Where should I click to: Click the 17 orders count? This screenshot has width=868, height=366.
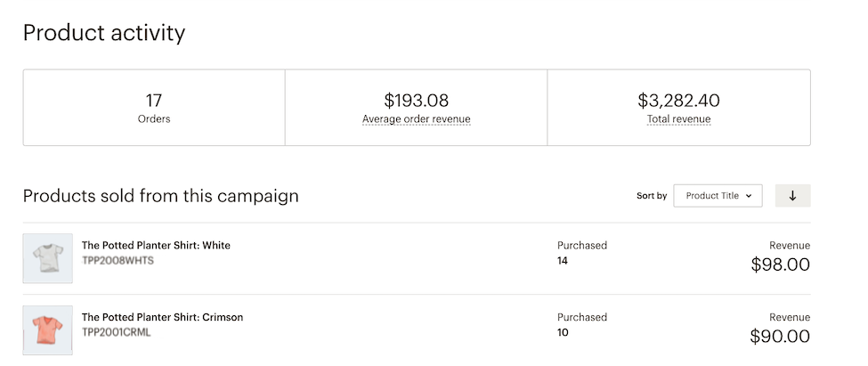[154, 101]
